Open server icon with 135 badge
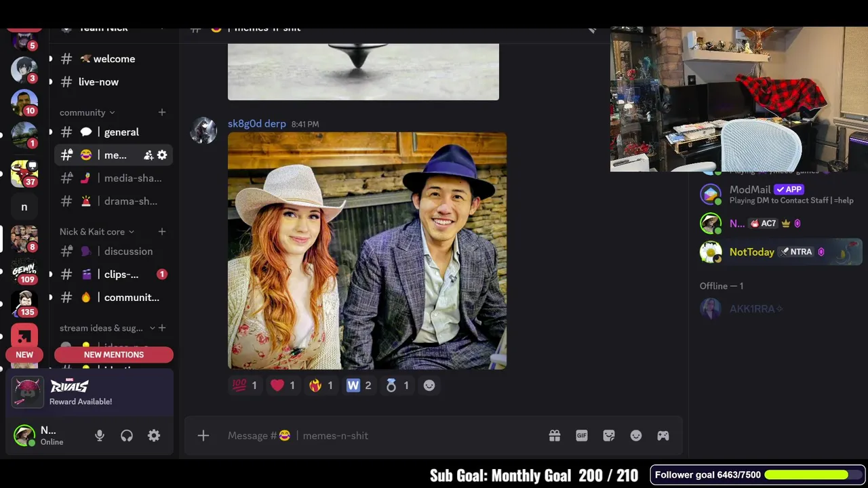This screenshot has width=868, height=488. 24,304
